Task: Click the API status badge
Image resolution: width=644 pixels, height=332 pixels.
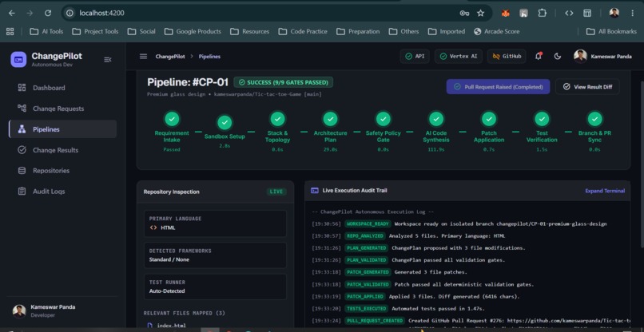Action: (415, 56)
